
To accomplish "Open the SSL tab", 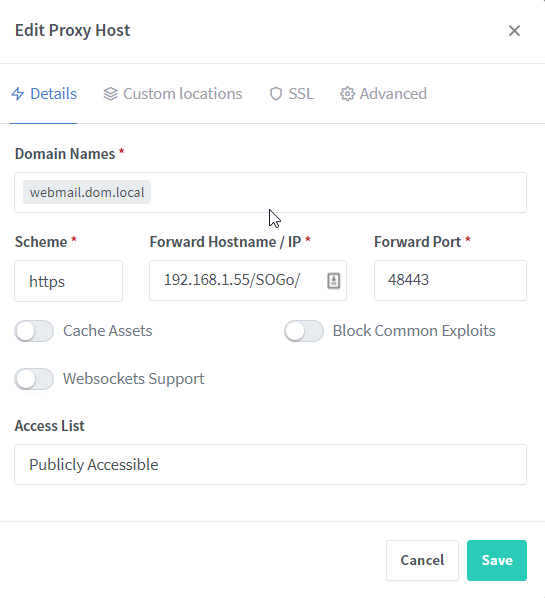I will pos(291,94).
